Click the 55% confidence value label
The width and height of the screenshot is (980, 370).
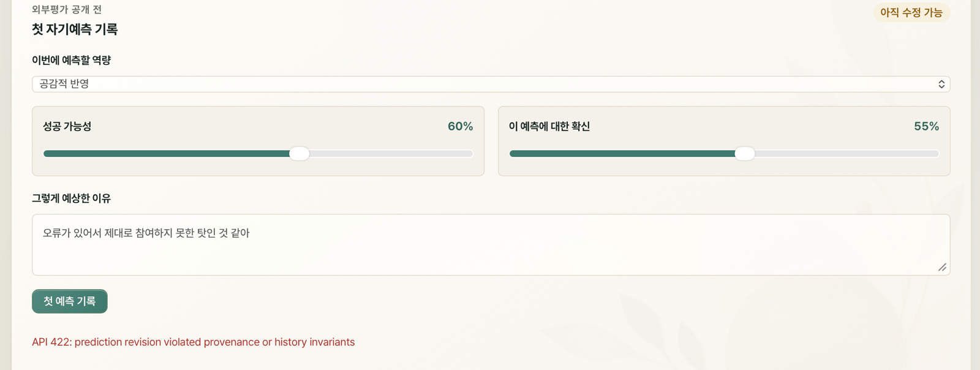coord(926,126)
